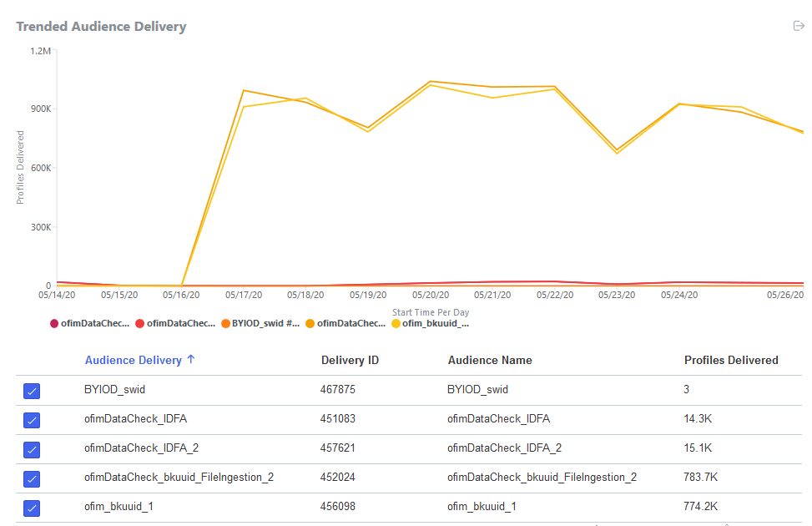Viewport: 812px width, 526px height.
Task: Click the yellow ofim_bkuuid legend dot
Action: click(x=396, y=323)
